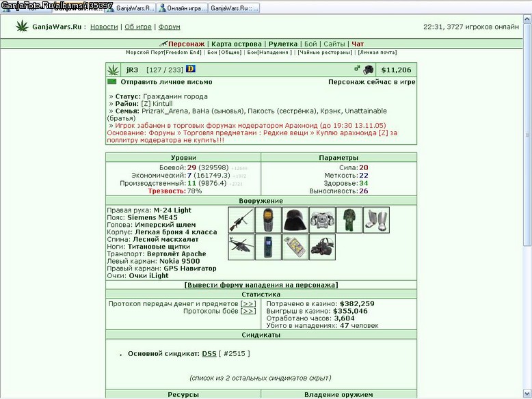The image size is (532, 399).
Task: Open Бой menu item
Action: (310, 44)
